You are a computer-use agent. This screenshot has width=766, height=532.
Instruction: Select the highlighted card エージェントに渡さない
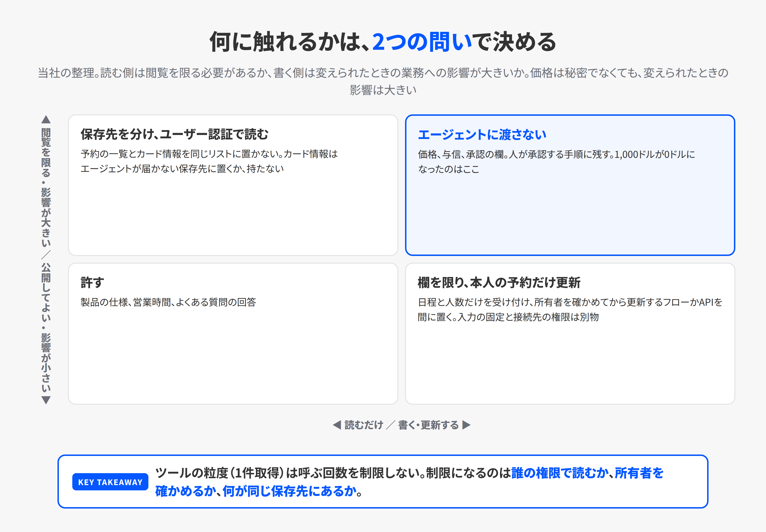coord(570,185)
